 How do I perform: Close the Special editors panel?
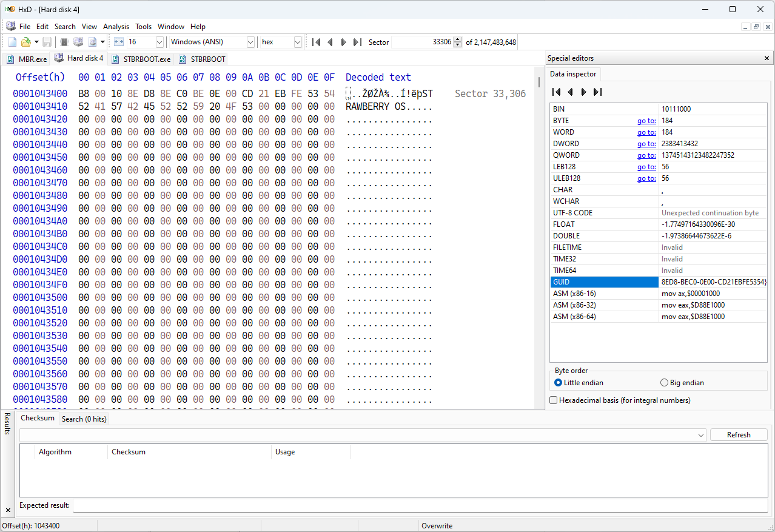[767, 58]
